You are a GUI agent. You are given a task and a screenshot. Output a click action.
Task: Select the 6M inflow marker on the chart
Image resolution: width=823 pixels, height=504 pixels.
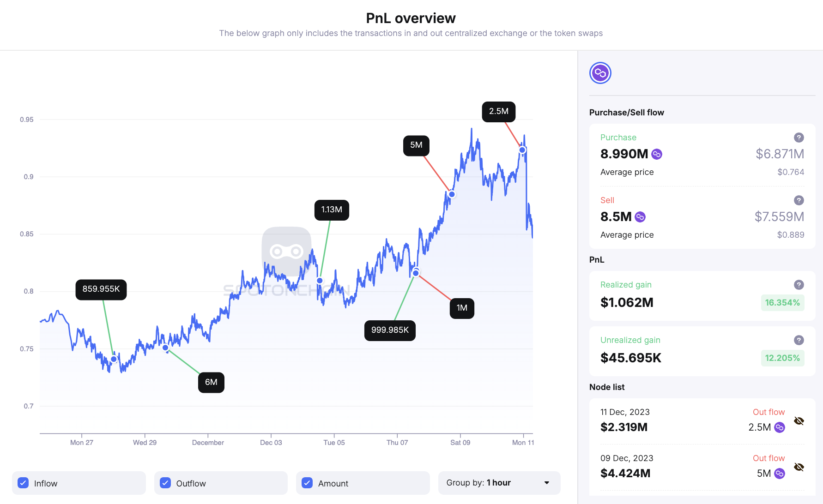point(211,382)
